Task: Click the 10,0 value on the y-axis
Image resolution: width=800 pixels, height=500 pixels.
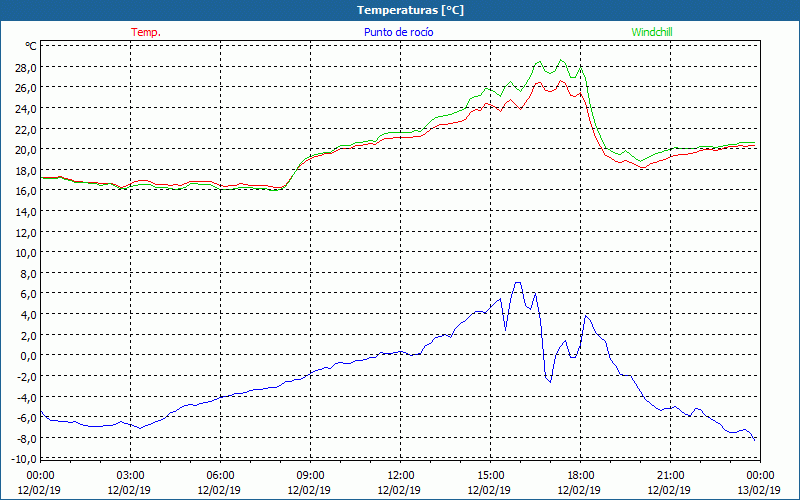Action: (x=27, y=253)
